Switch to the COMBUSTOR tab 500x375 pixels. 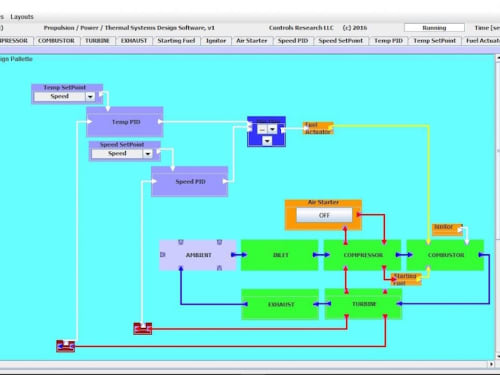click(56, 41)
